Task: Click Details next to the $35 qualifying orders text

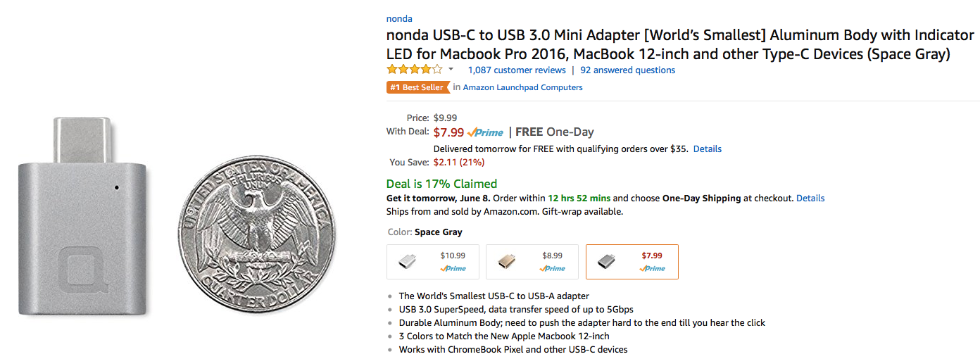Action: [708, 149]
